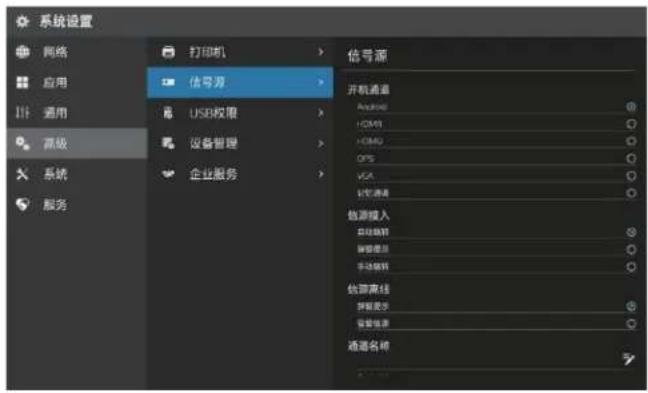Image resolution: width=648 pixels, height=393 pixels.
Task: Click the grid icon for 应用
Action: point(22,82)
